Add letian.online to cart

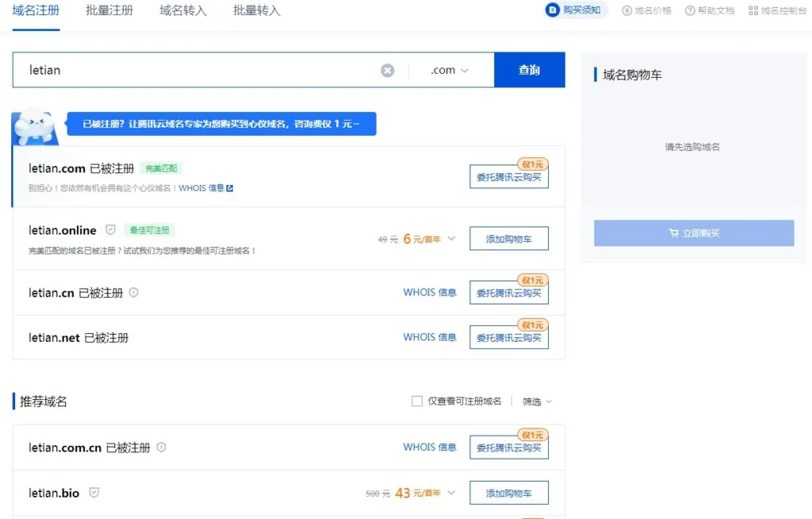(508, 239)
